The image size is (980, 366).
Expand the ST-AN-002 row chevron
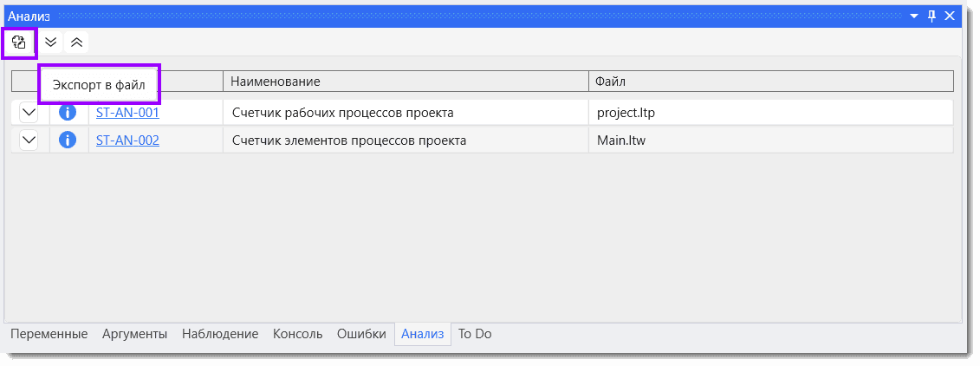point(29,141)
